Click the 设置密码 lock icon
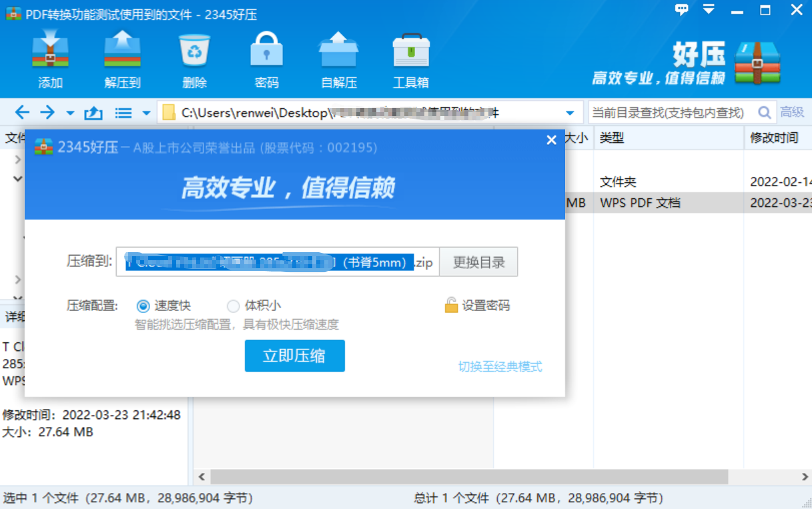Screen dimensions: 812x509 pos(451,306)
